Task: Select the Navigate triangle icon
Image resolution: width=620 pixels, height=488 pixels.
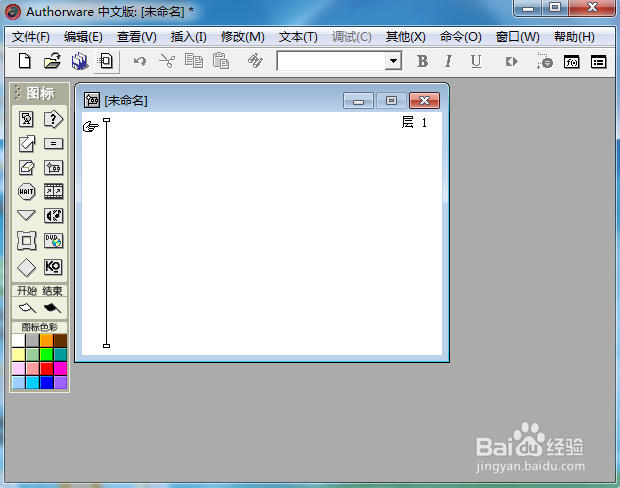Action: pos(26,215)
